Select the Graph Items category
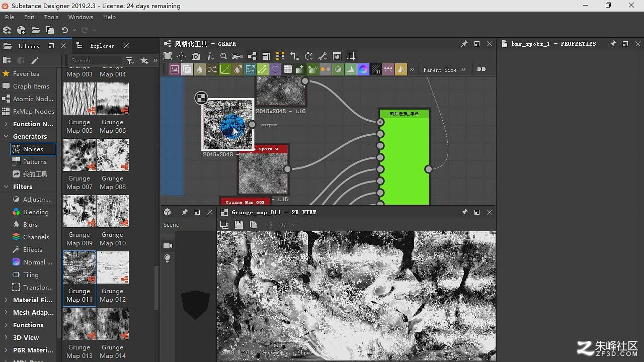 (31, 86)
